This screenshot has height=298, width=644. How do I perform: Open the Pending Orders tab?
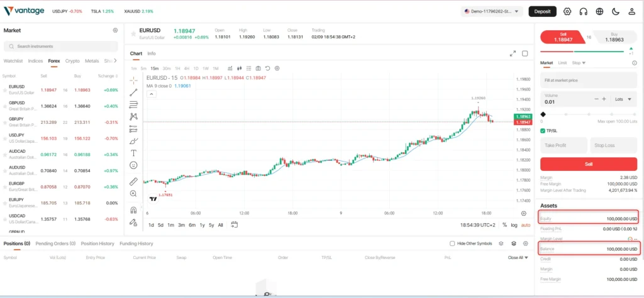(55, 243)
